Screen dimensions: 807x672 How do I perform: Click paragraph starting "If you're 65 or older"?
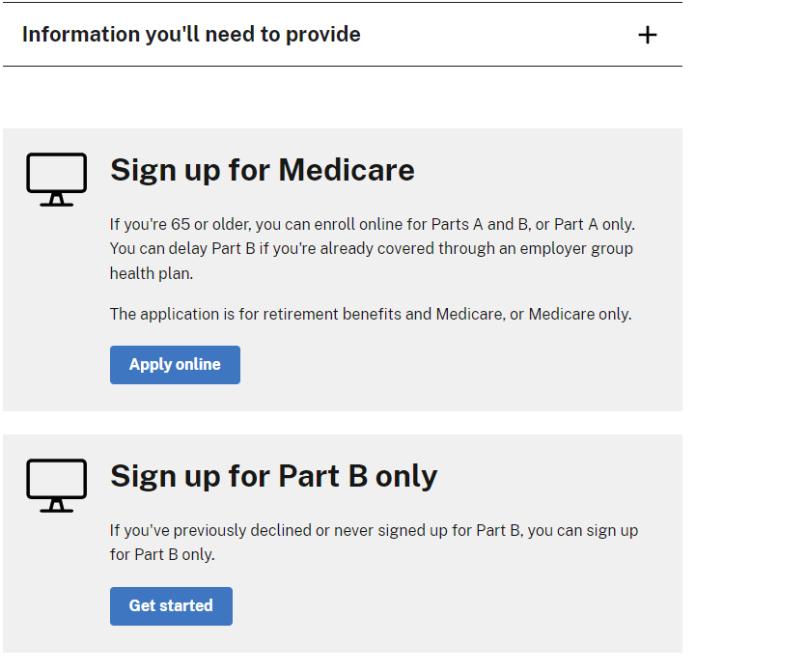pos(372,249)
